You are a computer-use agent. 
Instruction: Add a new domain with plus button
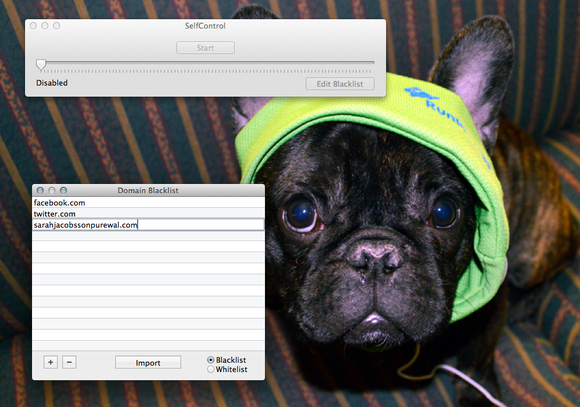[51, 362]
